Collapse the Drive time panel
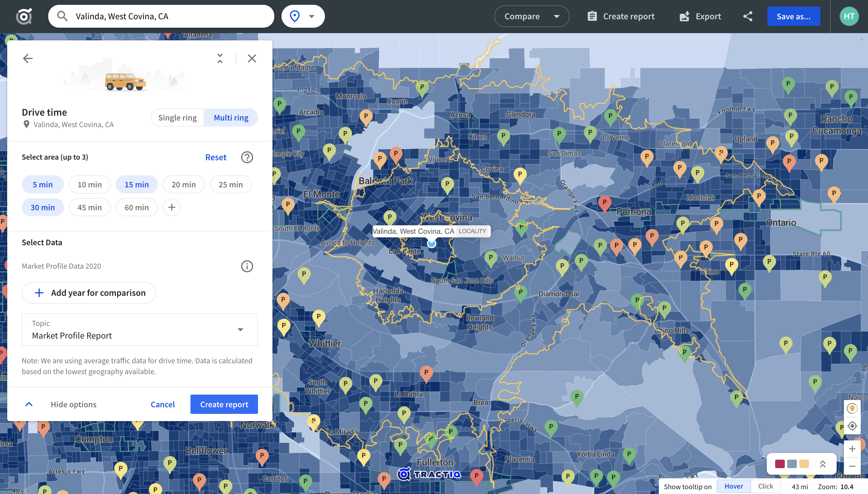Viewport: 868px width, 494px height. tap(220, 58)
